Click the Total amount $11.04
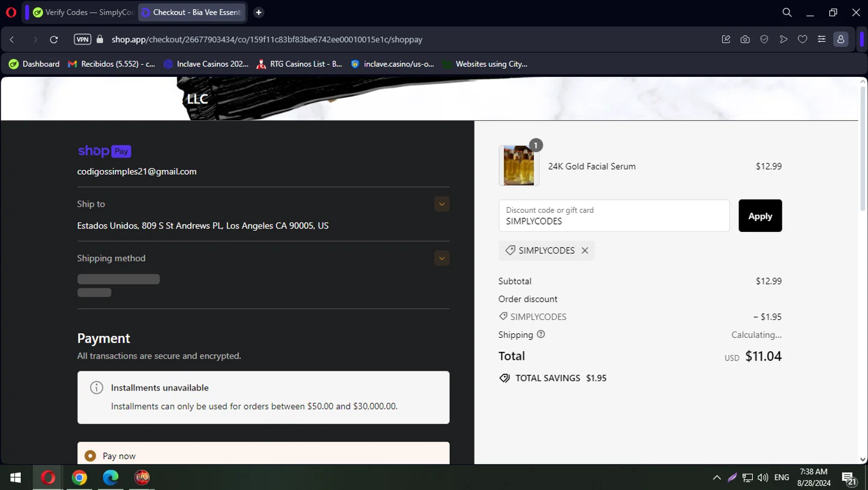Screen dimensions: 868x490 point(764,356)
